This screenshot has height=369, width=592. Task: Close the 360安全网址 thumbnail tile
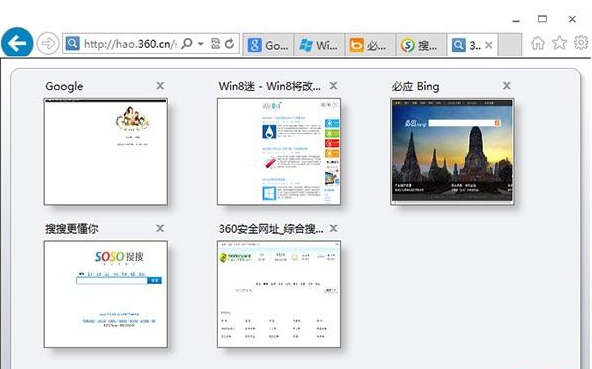point(333,228)
